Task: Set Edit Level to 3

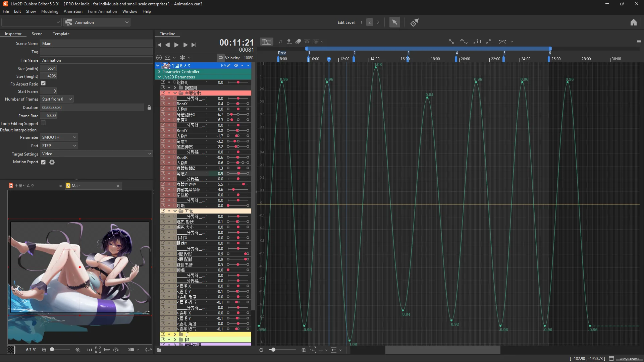Action: 378,22
